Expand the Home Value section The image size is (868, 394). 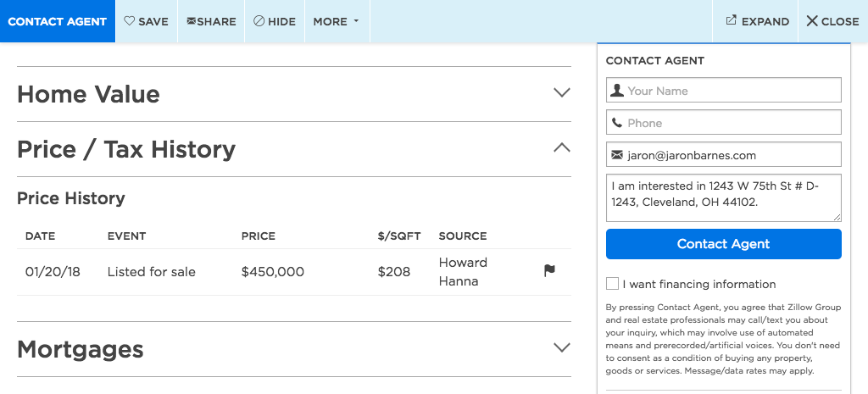(x=561, y=93)
